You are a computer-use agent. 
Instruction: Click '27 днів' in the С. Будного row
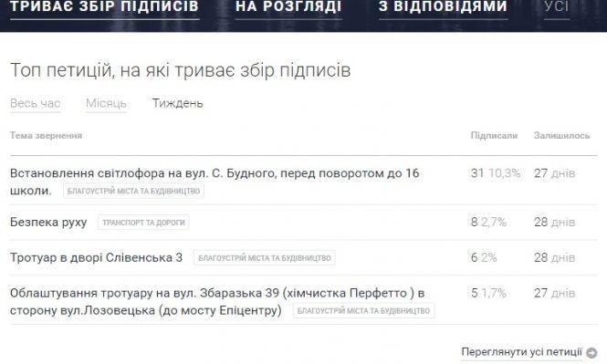(554, 173)
